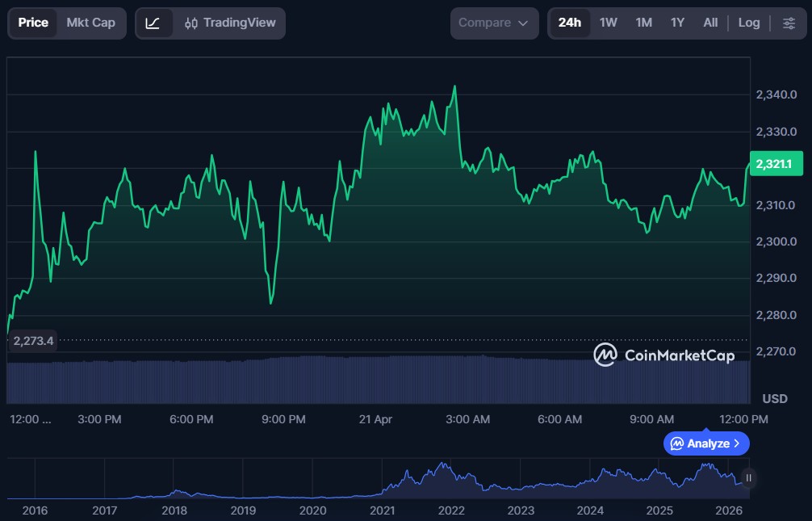This screenshot has width=812, height=521.
Task: Click the TradingView candlestick icon
Action: point(191,23)
